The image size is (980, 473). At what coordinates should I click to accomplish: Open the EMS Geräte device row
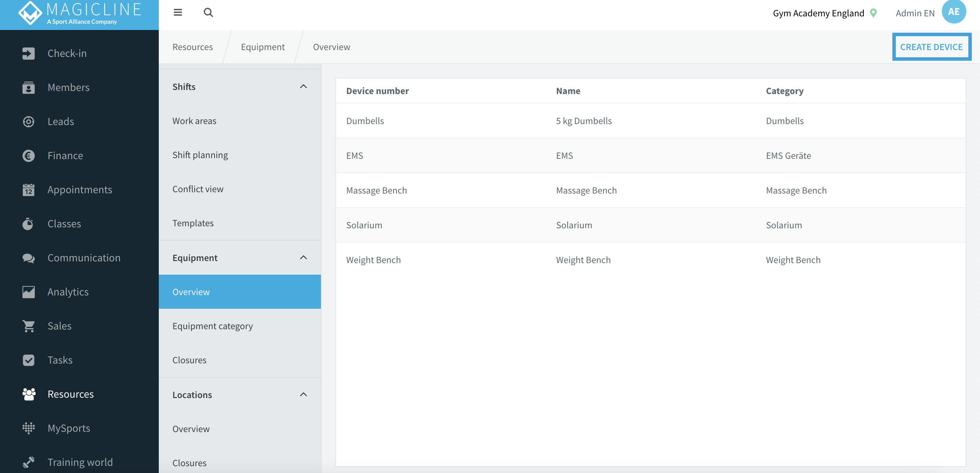click(x=650, y=156)
